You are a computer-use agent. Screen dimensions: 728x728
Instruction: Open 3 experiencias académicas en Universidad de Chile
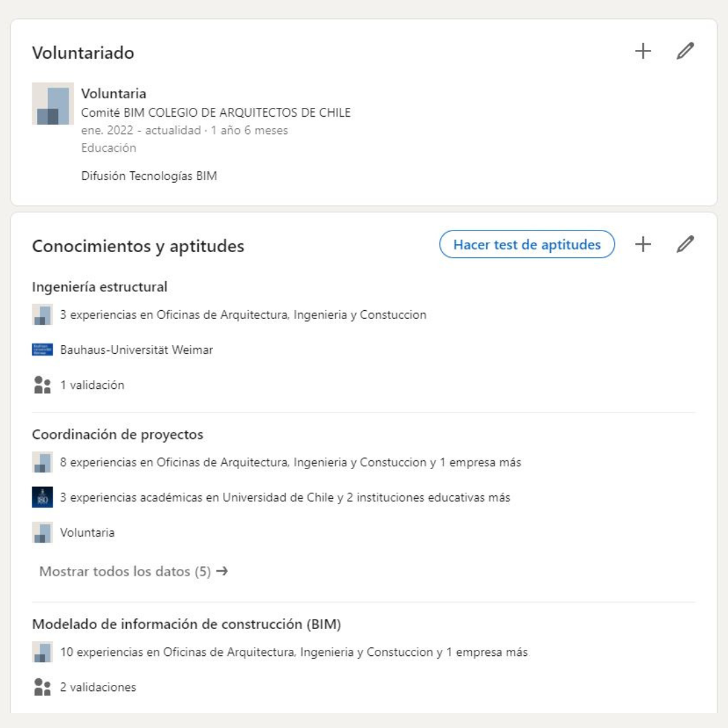point(284,497)
